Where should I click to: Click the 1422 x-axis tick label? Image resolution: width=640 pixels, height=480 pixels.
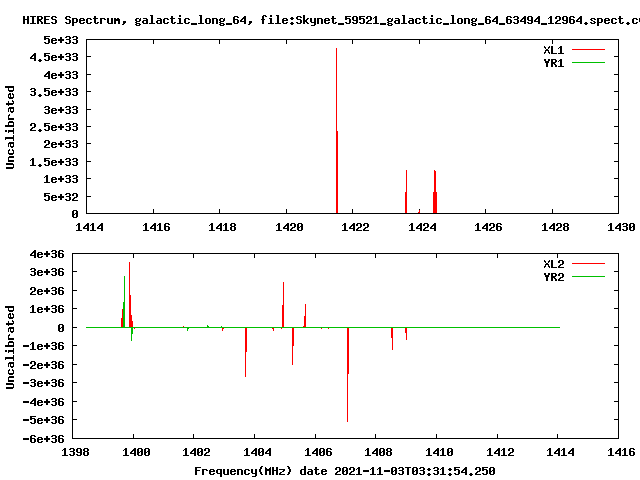[x=355, y=227]
